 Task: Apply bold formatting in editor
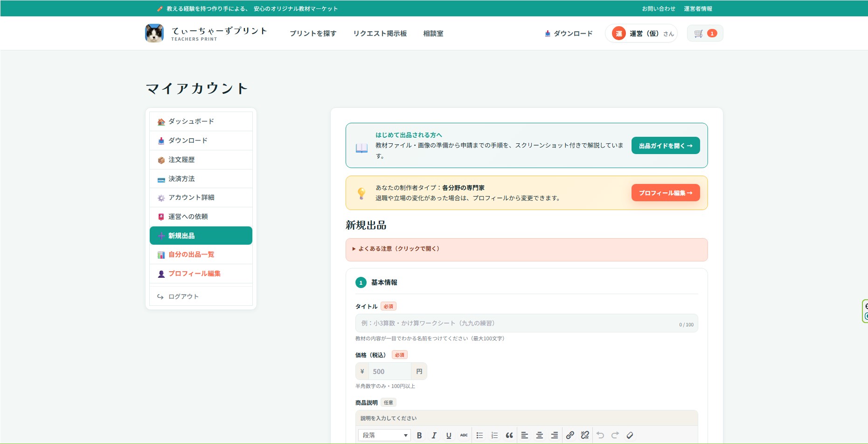[419, 435]
